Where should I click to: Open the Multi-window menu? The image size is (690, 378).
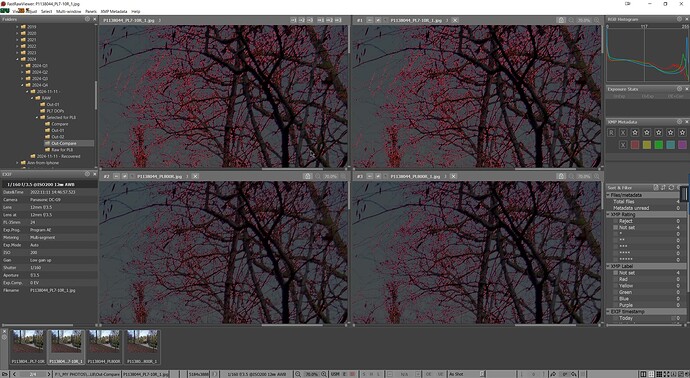(x=68, y=11)
